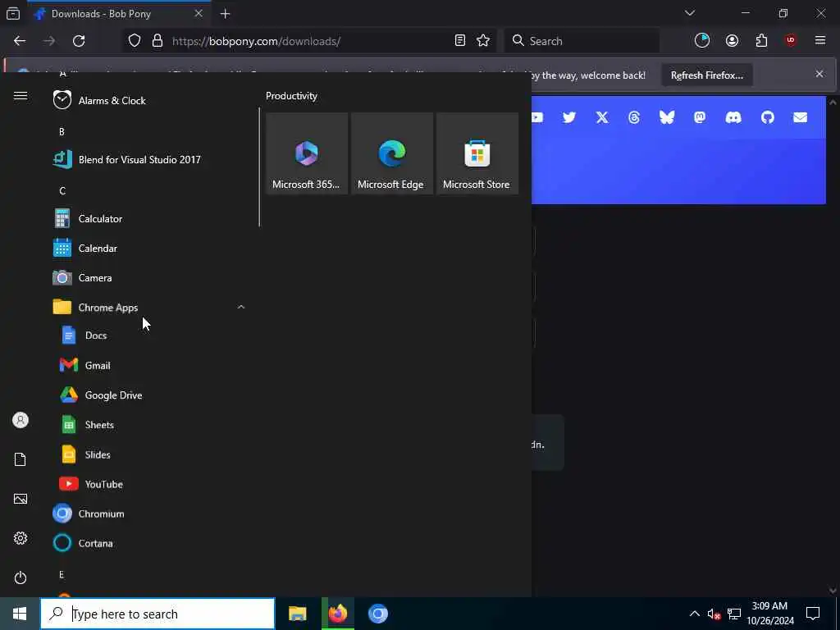
Task: Open Firefox extensions puzzle icon
Action: [761, 41]
